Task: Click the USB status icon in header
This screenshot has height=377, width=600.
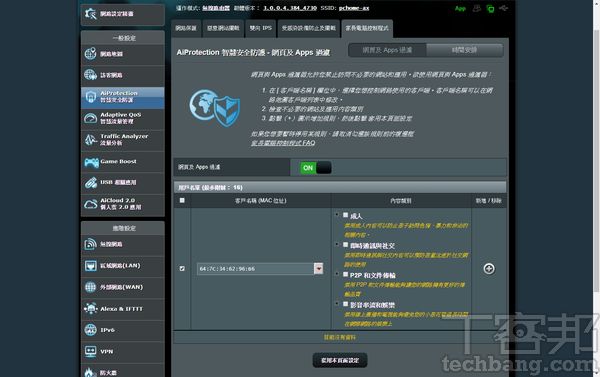Action: click(504, 8)
